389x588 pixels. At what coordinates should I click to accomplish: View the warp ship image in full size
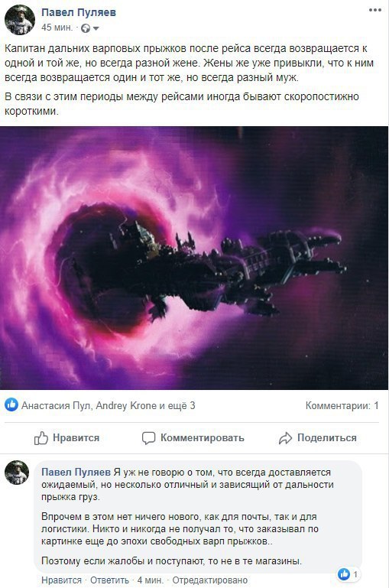pos(194,258)
